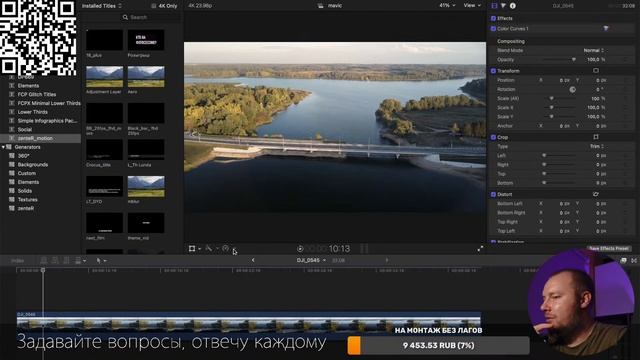
Task: Toggle viewer fullscreen arrows icon
Action: (x=480, y=249)
